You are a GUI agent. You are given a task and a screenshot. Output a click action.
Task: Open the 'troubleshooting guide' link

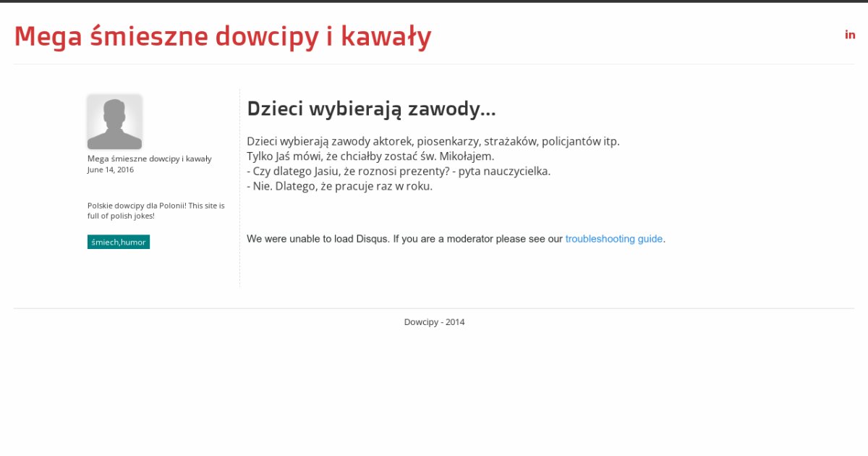613,239
